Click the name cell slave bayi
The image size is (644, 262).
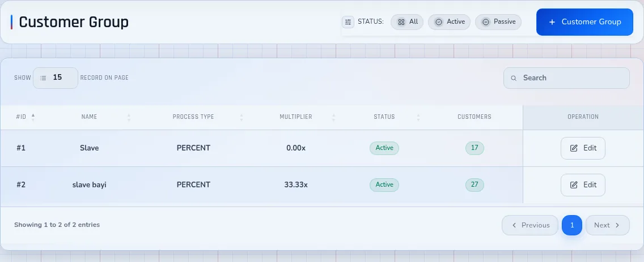89,185
